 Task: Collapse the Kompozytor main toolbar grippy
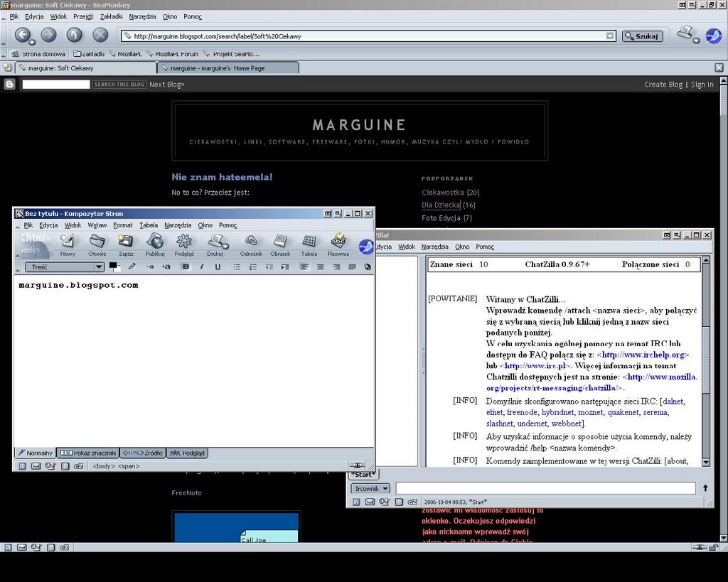click(18, 244)
